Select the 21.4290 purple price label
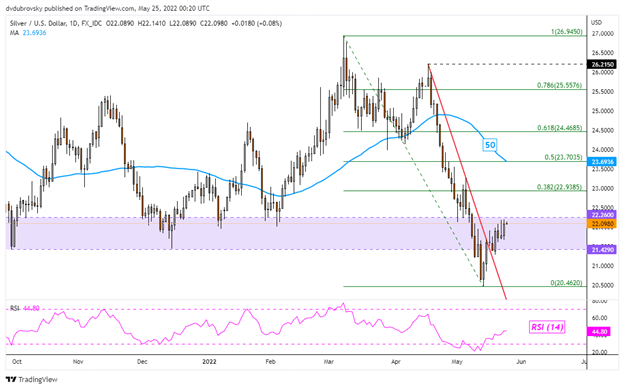 pos(603,250)
